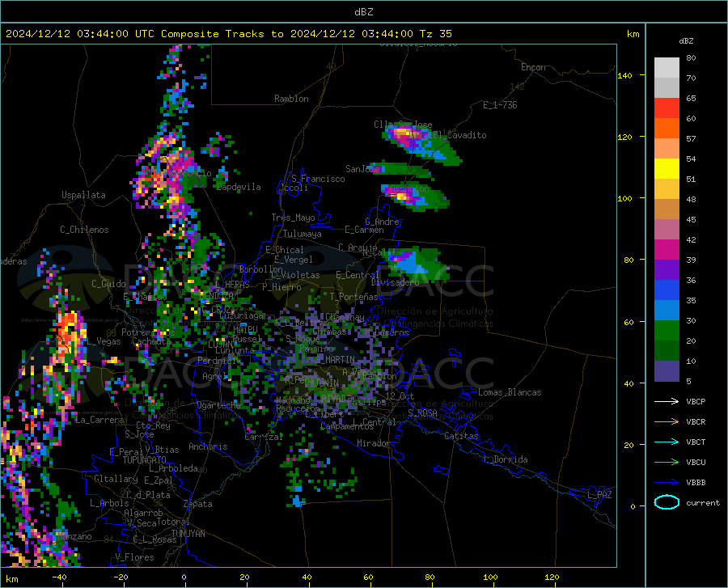Click the S_Francisco location label
Viewport: 728px width, 588px height.
318,179
